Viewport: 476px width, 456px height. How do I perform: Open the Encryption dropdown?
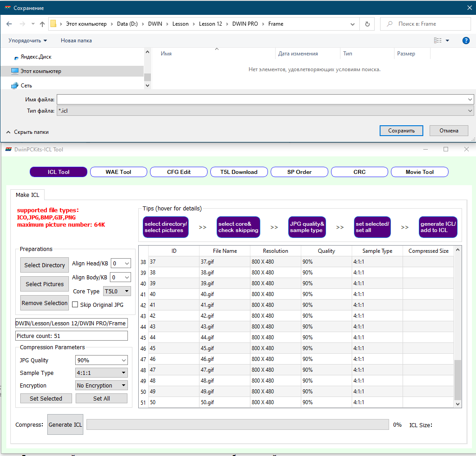point(101,386)
